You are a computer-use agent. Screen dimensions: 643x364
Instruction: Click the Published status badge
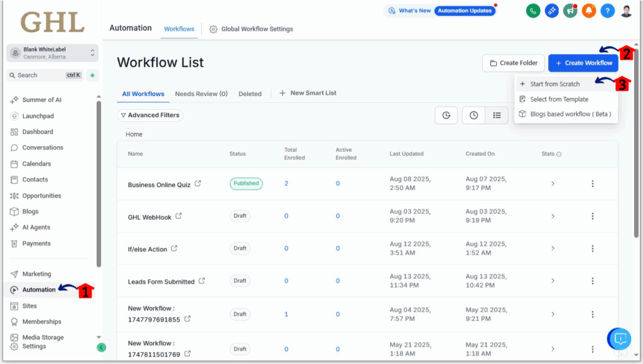pos(246,184)
